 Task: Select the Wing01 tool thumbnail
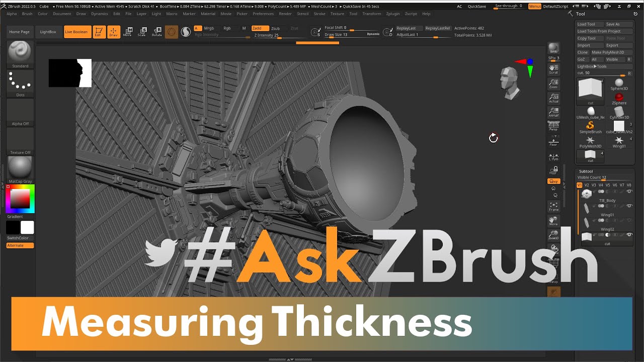(619, 142)
